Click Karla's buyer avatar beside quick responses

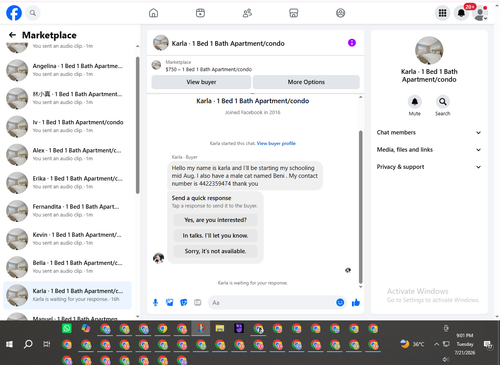[x=158, y=258]
